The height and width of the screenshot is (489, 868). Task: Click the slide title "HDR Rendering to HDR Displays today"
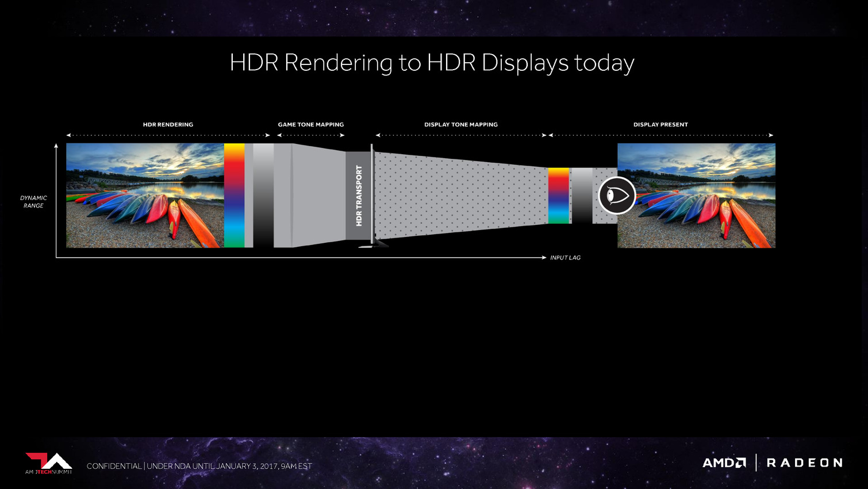[432, 63]
